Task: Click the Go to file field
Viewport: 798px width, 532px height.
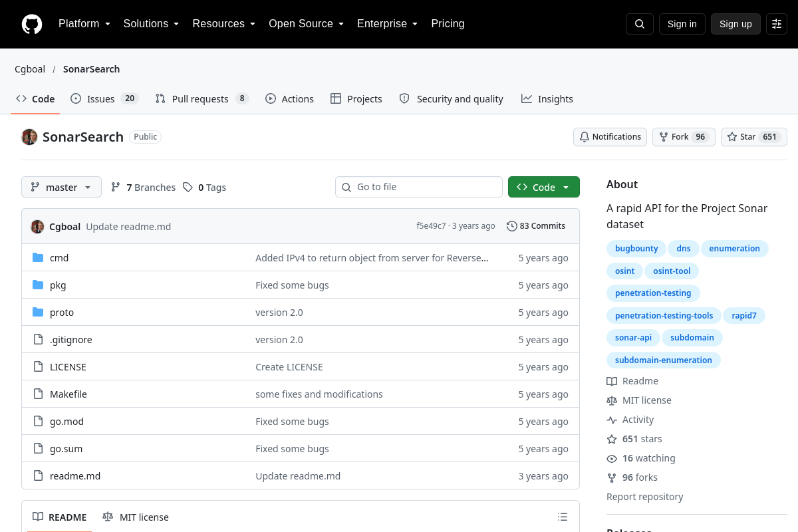Action: pos(419,188)
